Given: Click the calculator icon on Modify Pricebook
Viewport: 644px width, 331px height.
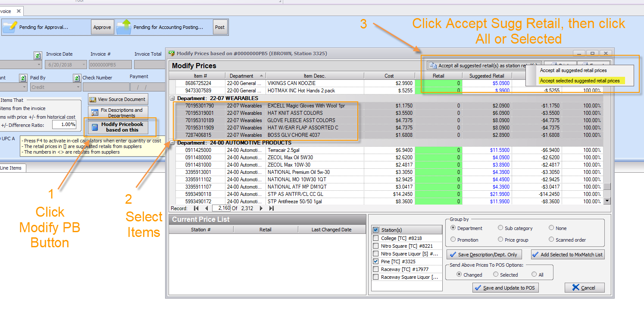Looking at the screenshot, I should (95, 127).
